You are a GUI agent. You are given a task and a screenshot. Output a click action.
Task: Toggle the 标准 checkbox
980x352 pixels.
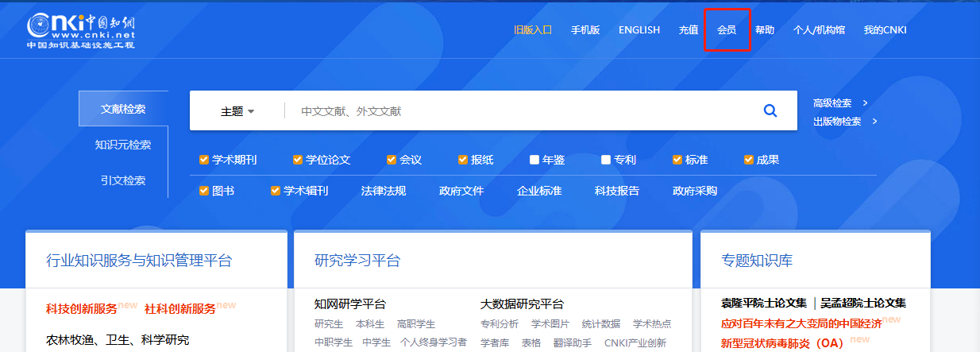tap(677, 160)
